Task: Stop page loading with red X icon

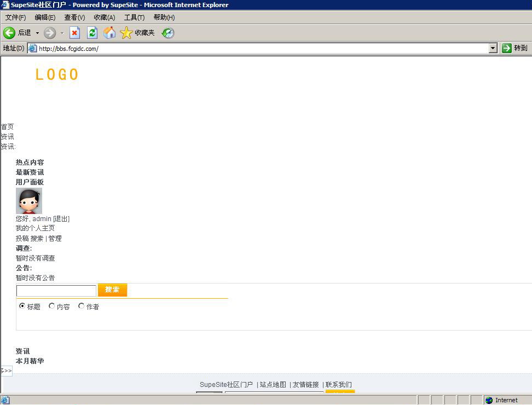Action: point(74,33)
